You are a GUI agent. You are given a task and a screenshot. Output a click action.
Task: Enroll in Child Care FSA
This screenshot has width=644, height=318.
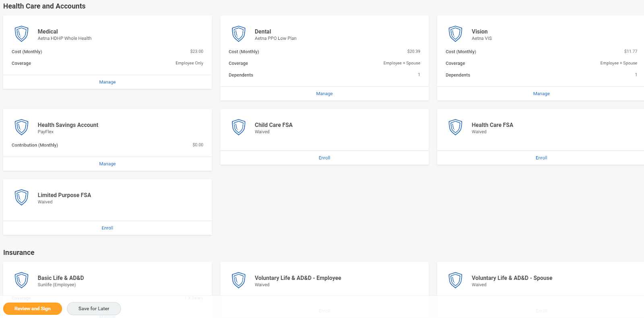324,158
